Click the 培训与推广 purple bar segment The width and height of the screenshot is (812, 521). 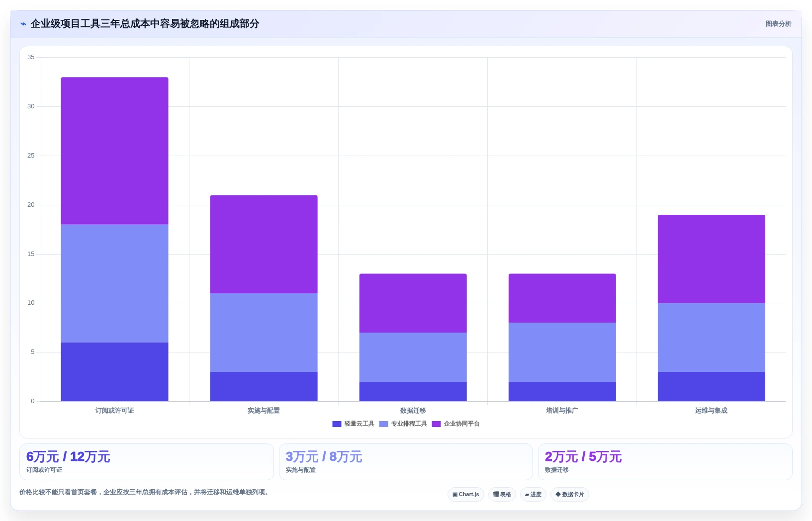[x=562, y=298]
